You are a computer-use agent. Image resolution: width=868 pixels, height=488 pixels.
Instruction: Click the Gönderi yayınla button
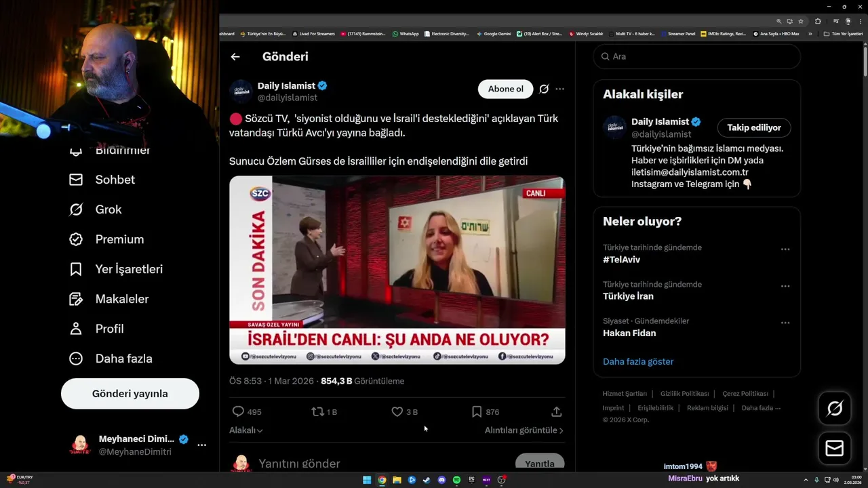tap(130, 394)
